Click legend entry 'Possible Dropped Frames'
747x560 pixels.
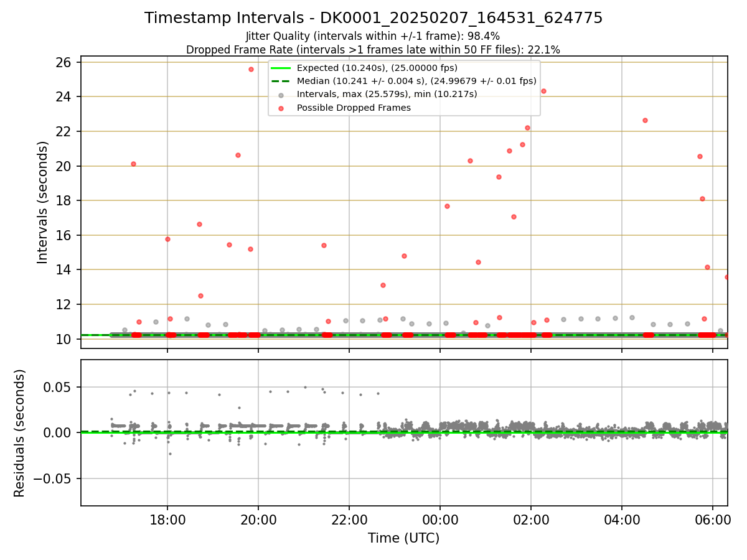pyautogui.click(x=354, y=108)
